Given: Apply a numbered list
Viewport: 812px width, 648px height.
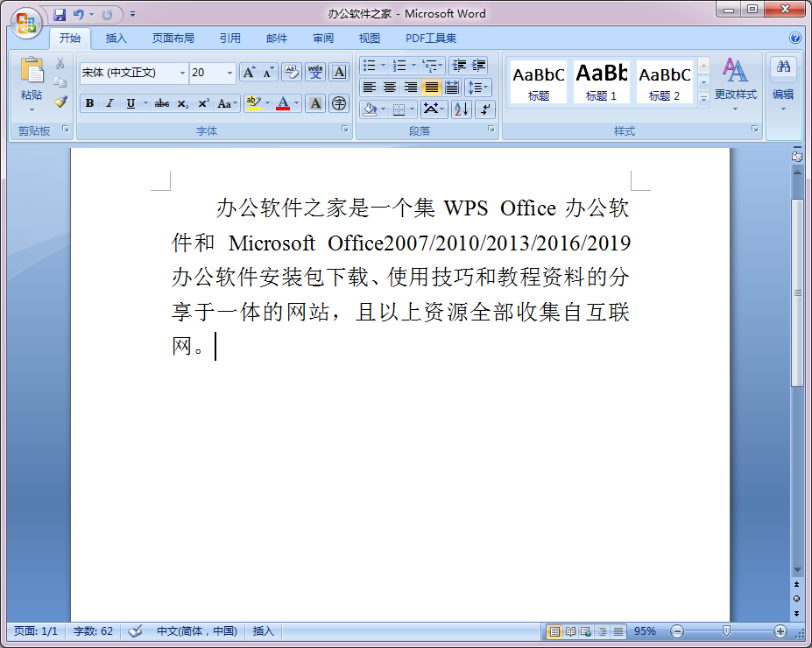Looking at the screenshot, I should [399, 65].
